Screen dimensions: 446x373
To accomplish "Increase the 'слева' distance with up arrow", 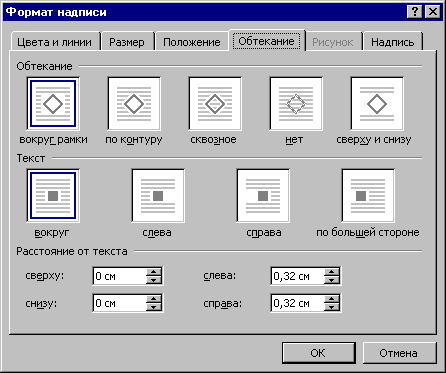I will (x=332, y=272).
